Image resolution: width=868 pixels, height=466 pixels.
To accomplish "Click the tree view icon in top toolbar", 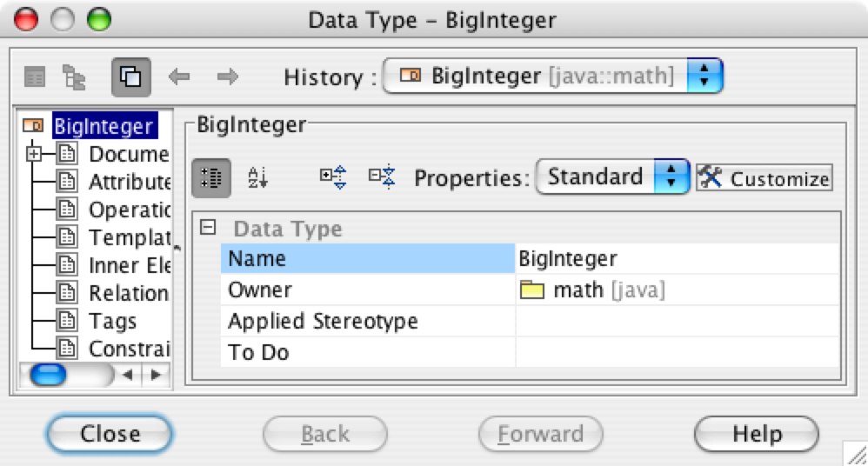I will [74, 77].
